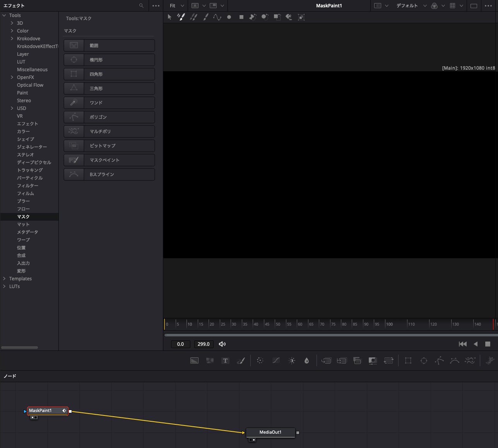The width and height of the screenshot is (498, 448).
Task: Open the viewer three-dots options menu
Action: [x=488, y=6]
